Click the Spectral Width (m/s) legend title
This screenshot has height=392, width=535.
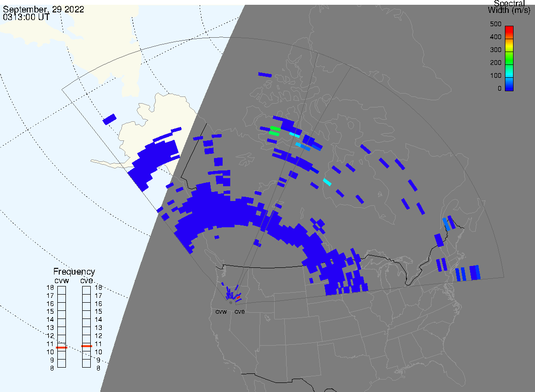point(509,7)
